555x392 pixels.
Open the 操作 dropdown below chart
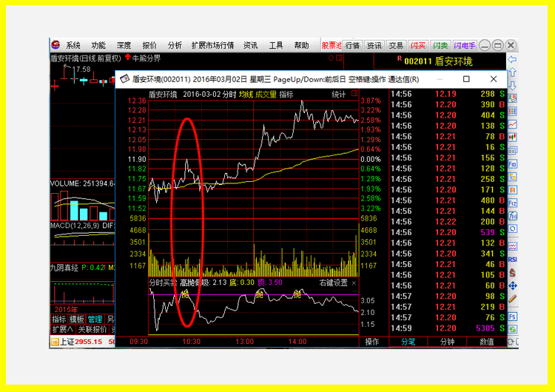[372, 342]
